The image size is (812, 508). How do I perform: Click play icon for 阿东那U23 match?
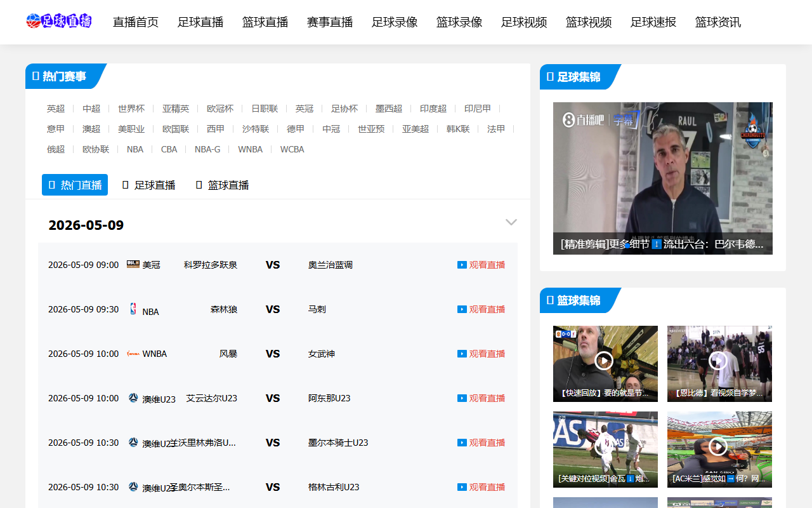(462, 398)
